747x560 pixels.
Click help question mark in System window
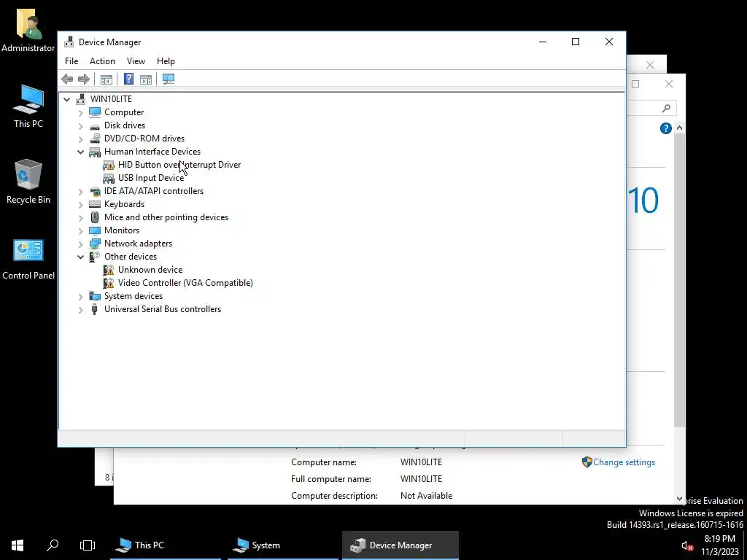(665, 128)
